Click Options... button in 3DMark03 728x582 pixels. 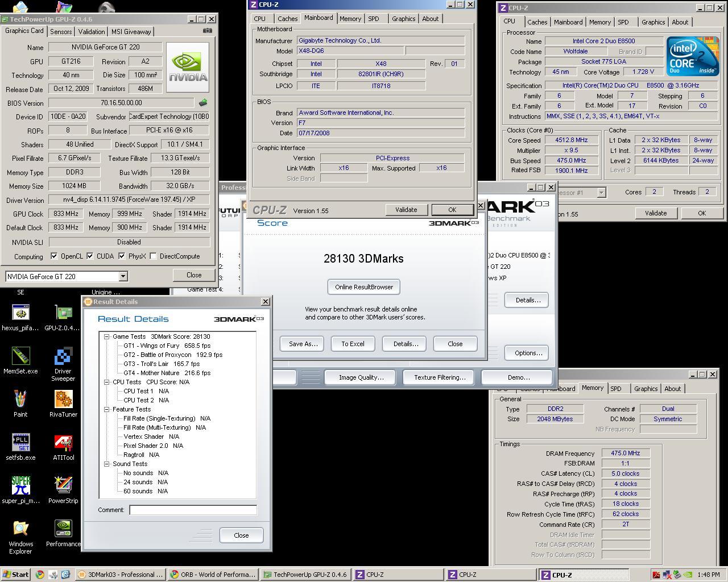coord(527,353)
